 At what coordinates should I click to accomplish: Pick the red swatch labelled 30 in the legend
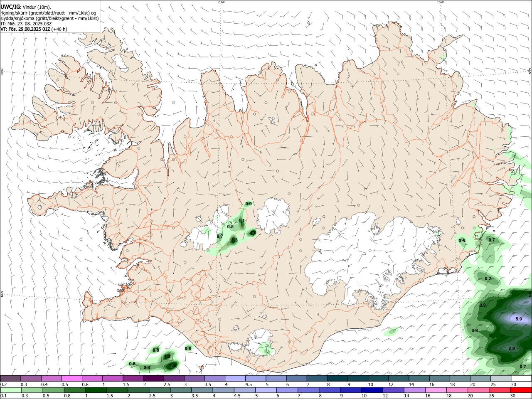521,390
